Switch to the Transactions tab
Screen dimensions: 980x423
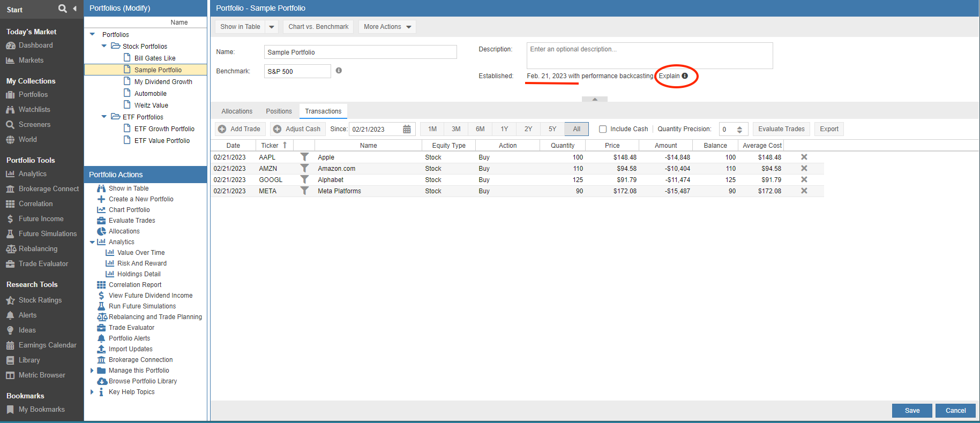323,111
